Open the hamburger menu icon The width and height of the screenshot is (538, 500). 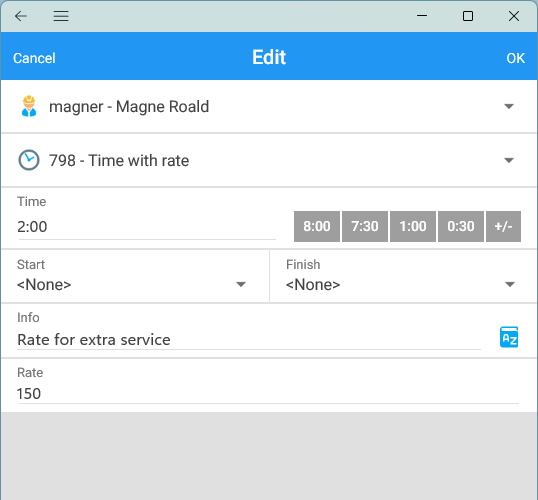tap(61, 16)
